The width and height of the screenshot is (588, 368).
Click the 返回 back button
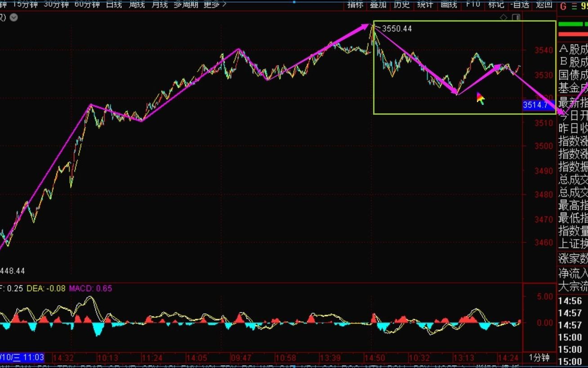pyautogui.click(x=544, y=4)
